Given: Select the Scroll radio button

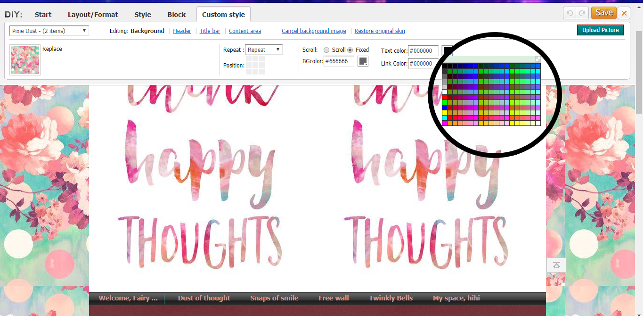Looking at the screenshot, I should tap(326, 50).
